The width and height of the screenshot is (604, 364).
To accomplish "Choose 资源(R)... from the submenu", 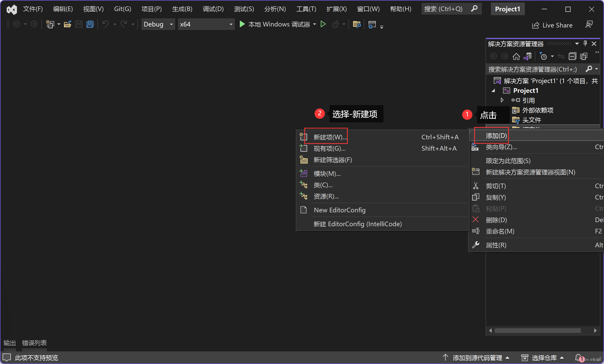I will tap(382, 196).
